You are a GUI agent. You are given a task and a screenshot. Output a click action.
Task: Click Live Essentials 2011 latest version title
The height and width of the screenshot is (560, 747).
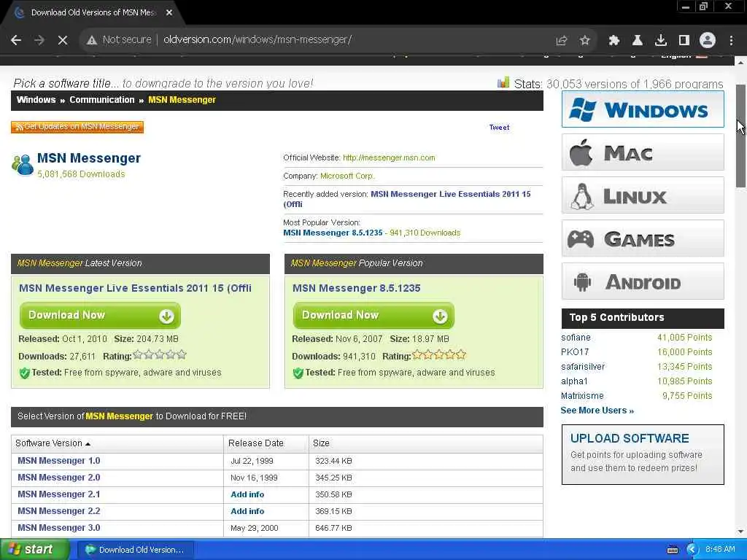pyautogui.click(x=135, y=288)
